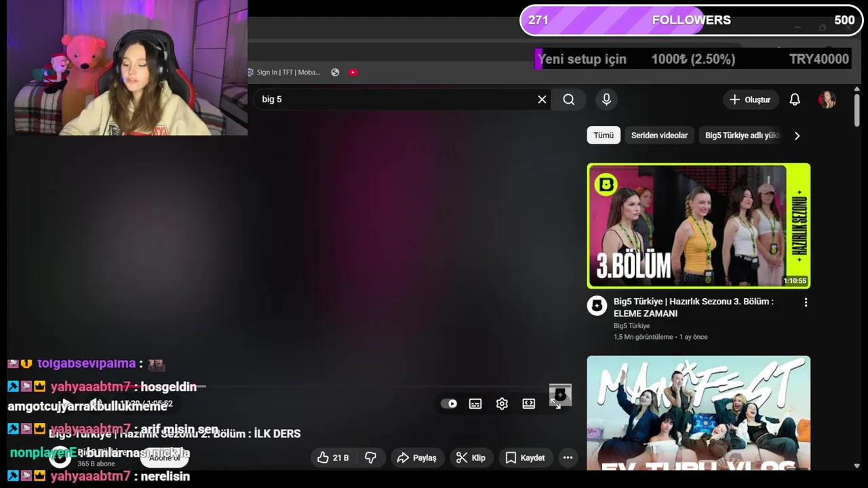This screenshot has width=868, height=488.
Task: Select the Seriden videolar chip
Action: [x=659, y=136]
